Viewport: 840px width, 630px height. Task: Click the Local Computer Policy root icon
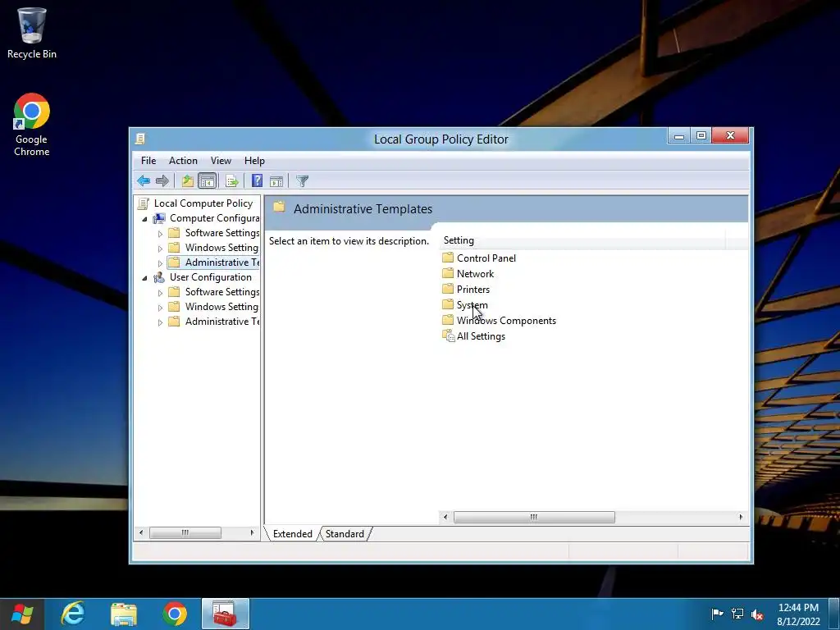[143, 203]
